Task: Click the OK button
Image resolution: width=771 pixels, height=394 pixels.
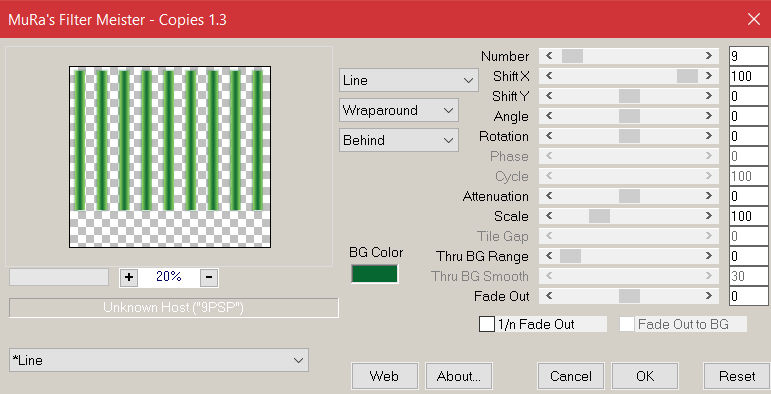Action: (x=645, y=376)
